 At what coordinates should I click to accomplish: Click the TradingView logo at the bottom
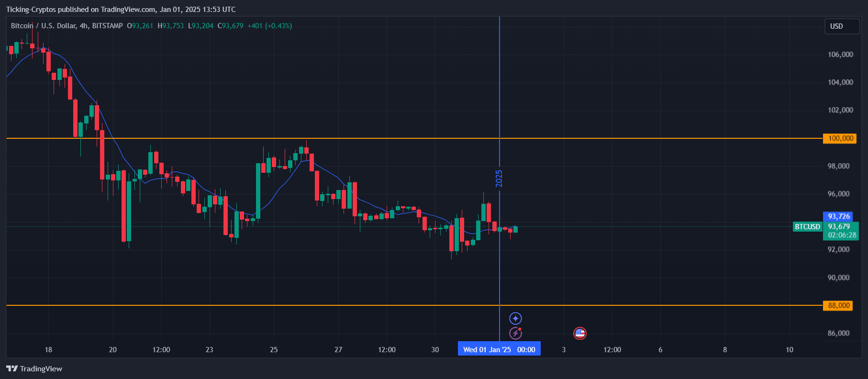click(34, 368)
